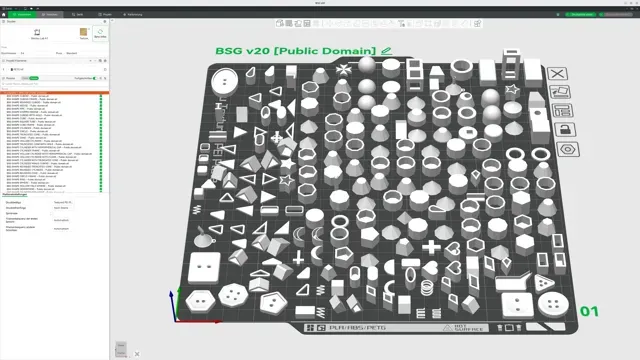This screenshot has height=360, width=640.
Task: Click Add model icon in viewport toolbar
Action: (x=280, y=23)
